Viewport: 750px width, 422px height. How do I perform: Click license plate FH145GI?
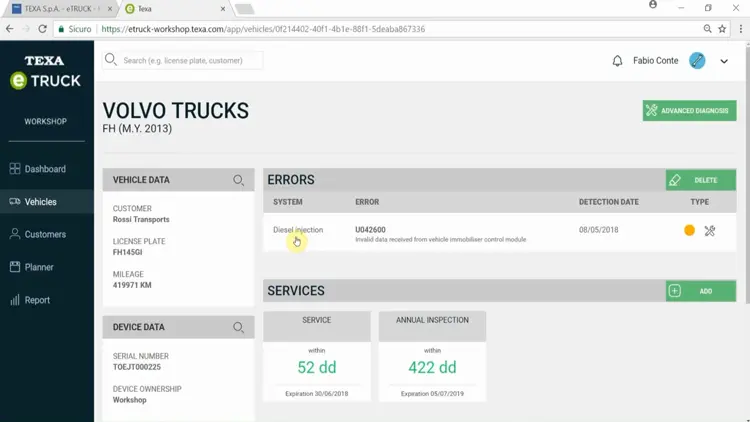tap(127, 252)
